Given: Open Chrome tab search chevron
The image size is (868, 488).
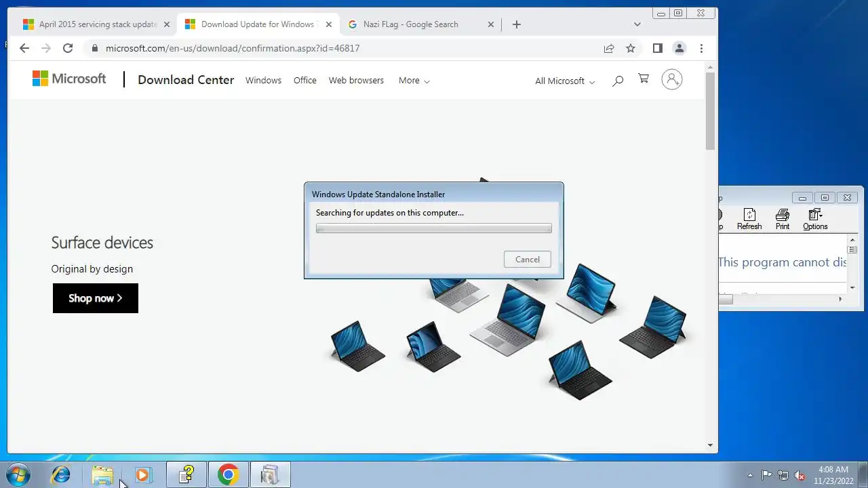Looking at the screenshot, I should pyautogui.click(x=637, y=24).
